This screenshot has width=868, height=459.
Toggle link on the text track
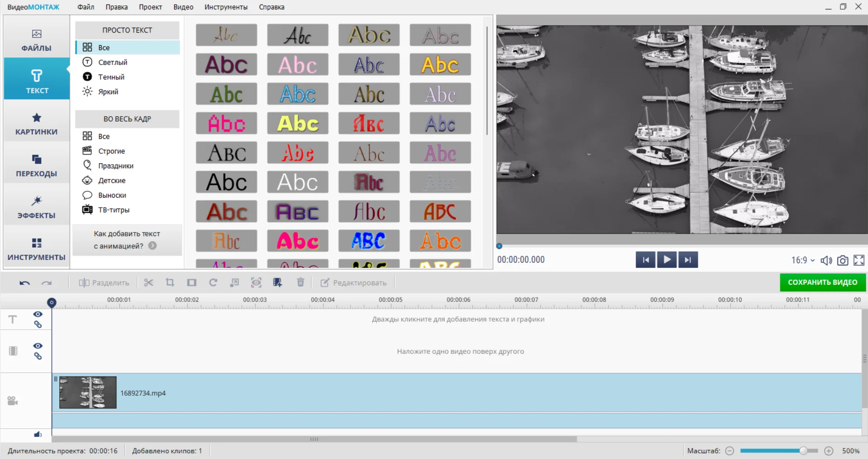[38, 324]
